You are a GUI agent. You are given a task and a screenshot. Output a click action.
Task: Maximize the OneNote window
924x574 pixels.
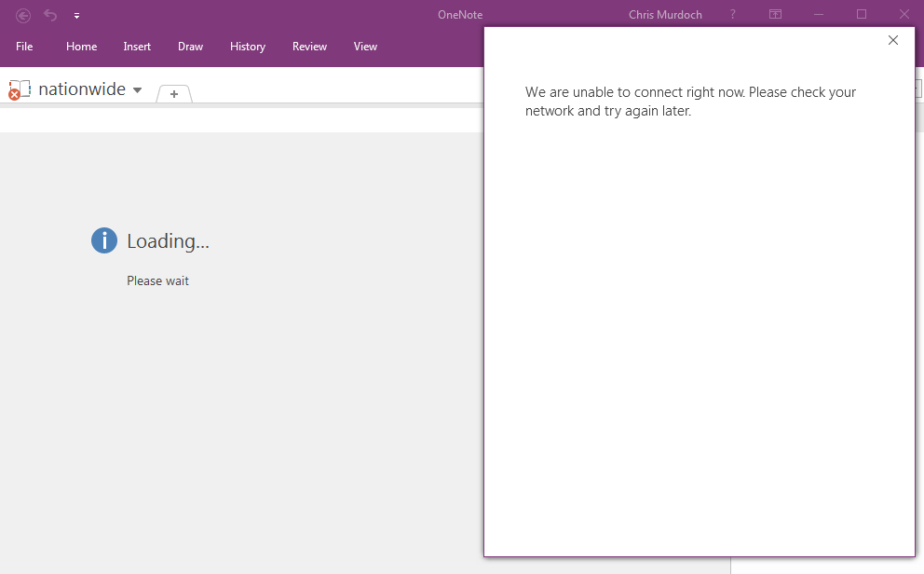[x=862, y=14]
